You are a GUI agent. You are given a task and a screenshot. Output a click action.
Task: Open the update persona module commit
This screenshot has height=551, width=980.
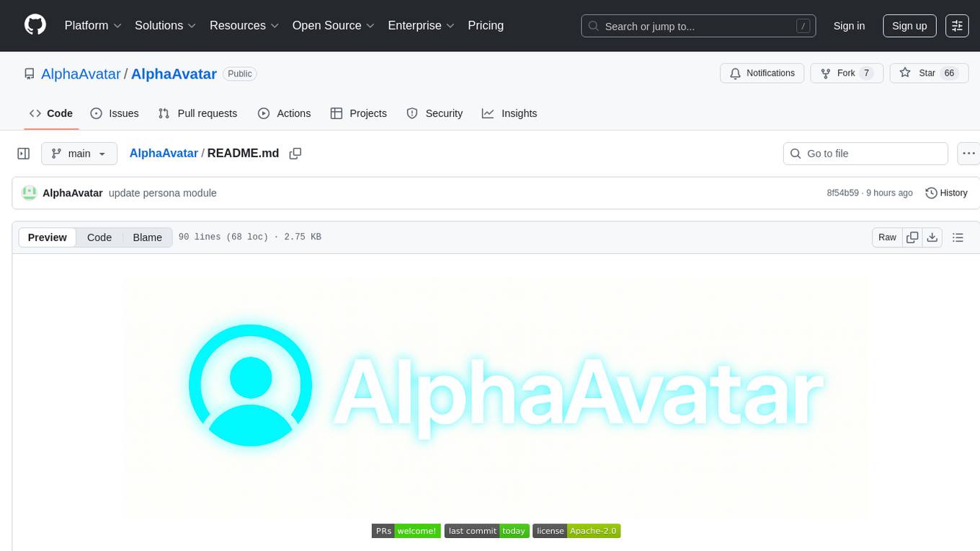[x=163, y=193]
